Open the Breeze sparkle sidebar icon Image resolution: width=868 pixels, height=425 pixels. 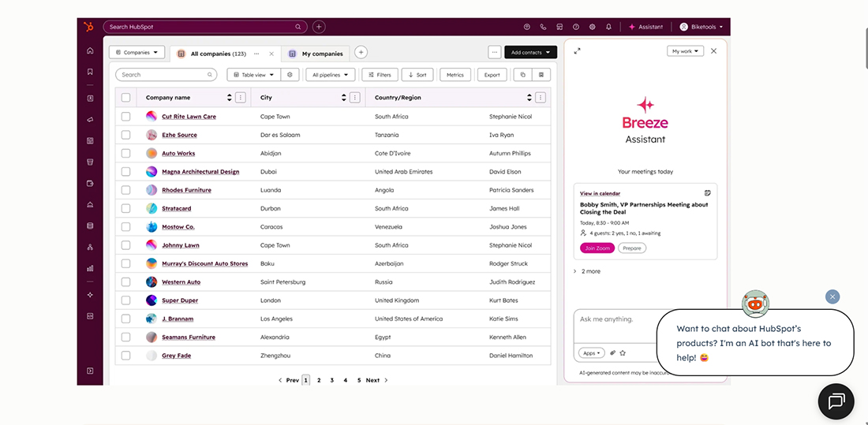90,295
